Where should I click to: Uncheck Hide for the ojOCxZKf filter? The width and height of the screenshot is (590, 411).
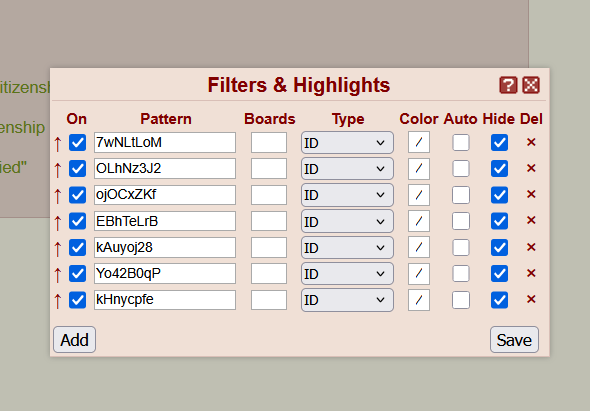499,195
